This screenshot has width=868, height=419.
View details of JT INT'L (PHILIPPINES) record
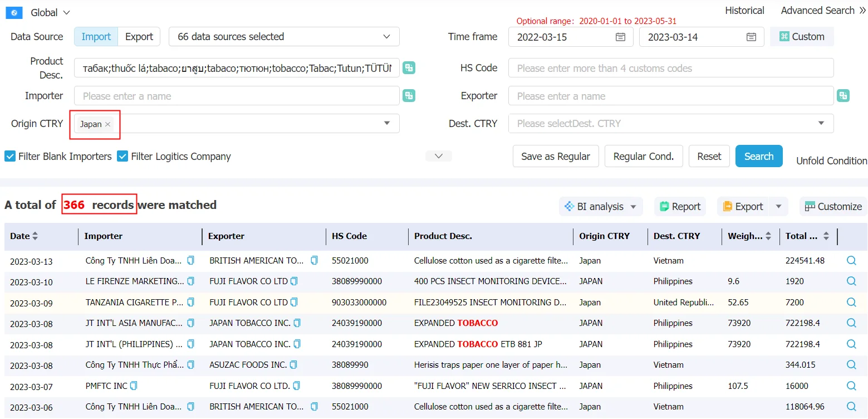pos(851,344)
